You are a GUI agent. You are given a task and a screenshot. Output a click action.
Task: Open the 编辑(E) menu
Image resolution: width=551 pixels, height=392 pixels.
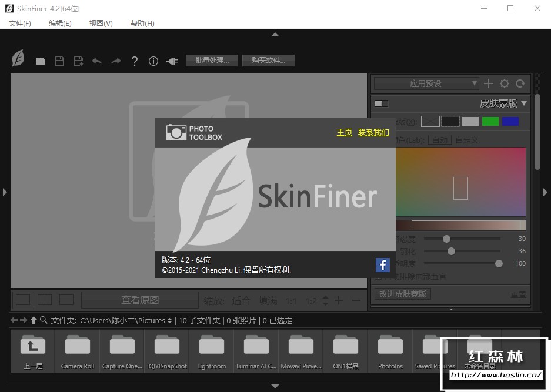(60, 23)
